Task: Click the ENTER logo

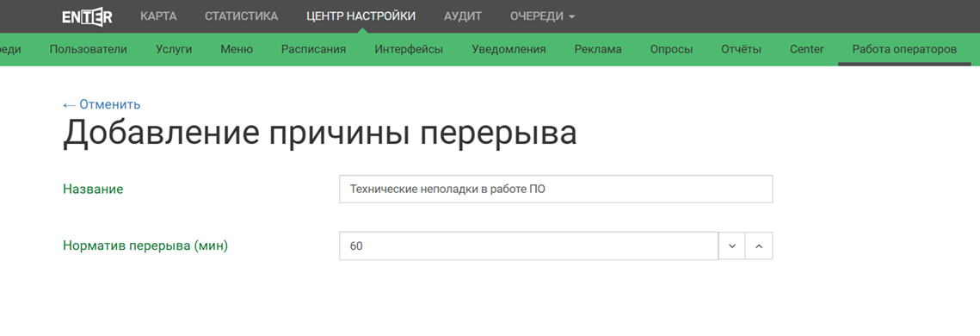Action: click(x=88, y=16)
